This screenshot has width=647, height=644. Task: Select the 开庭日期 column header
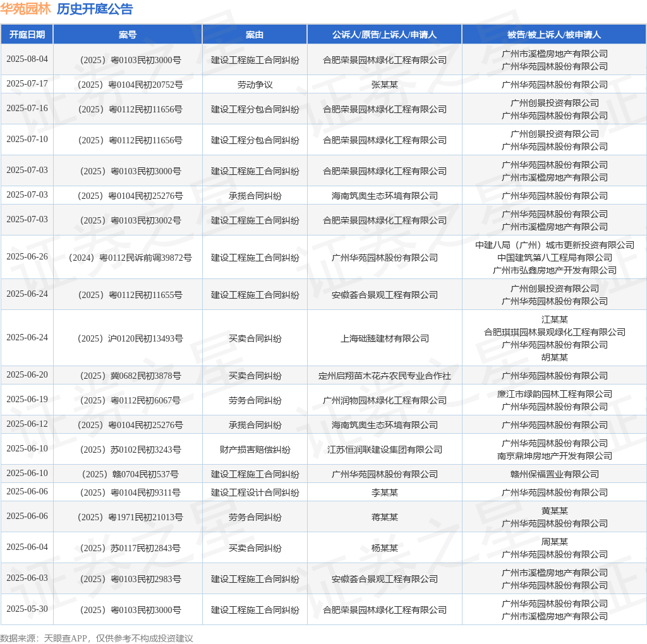click(x=27, y=35)
